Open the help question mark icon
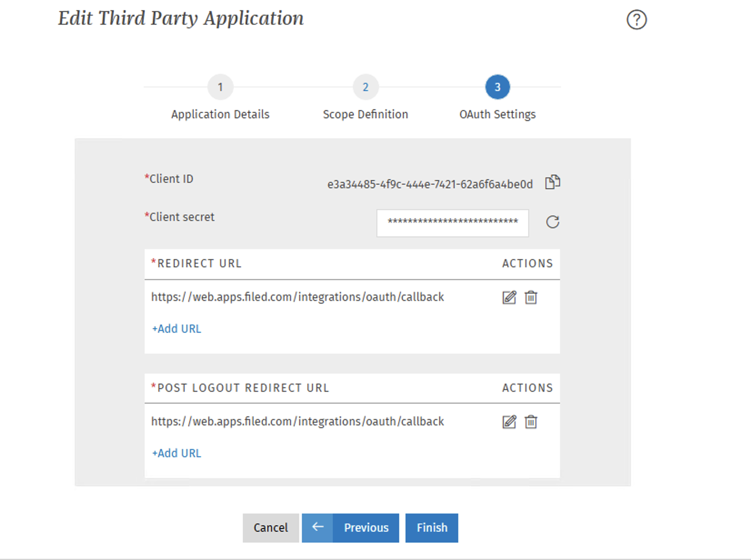Screen dimensions: 751x560 [x=636, y=20]
